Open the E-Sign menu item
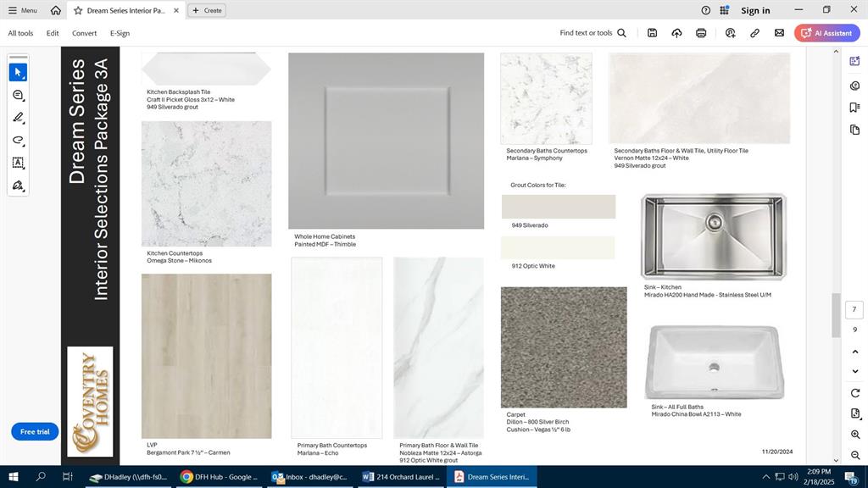The width and height of the screenshot is (868, 488). tap(120, 33)
